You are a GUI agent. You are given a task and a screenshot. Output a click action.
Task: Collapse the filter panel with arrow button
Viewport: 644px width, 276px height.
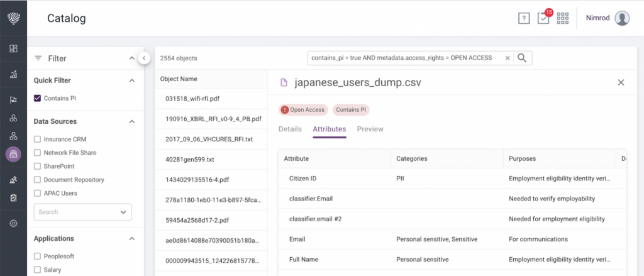point(143,58)
